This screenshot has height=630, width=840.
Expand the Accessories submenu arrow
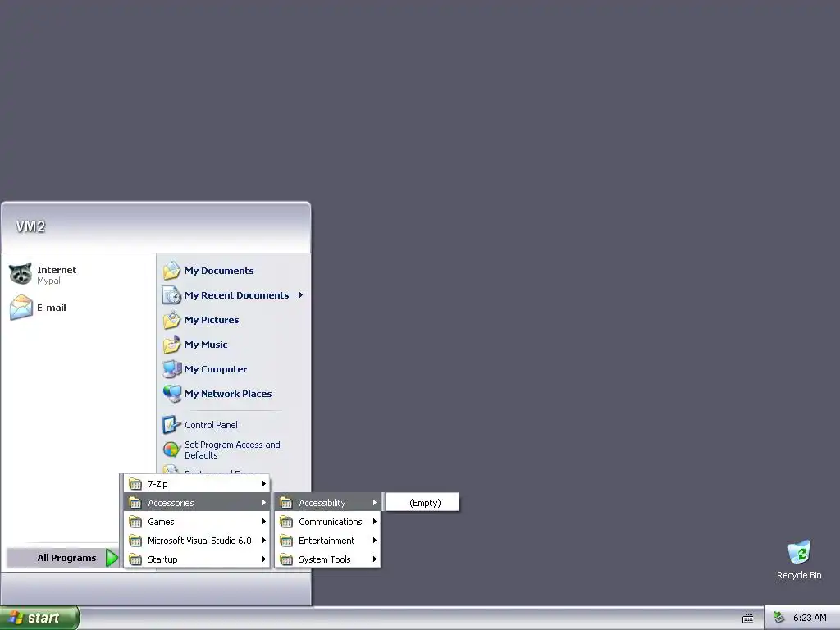coord(263,503)
